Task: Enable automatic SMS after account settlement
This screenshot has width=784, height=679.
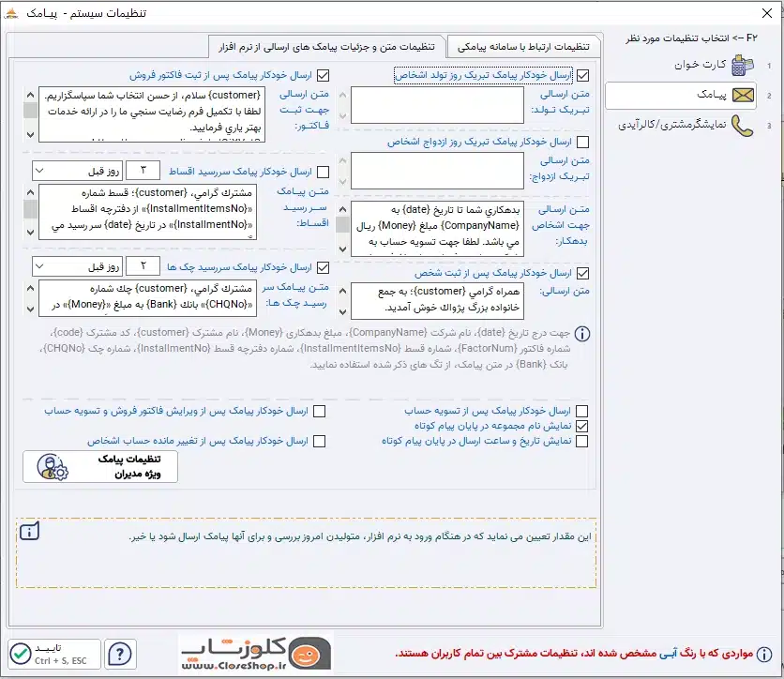Action: 581,411
